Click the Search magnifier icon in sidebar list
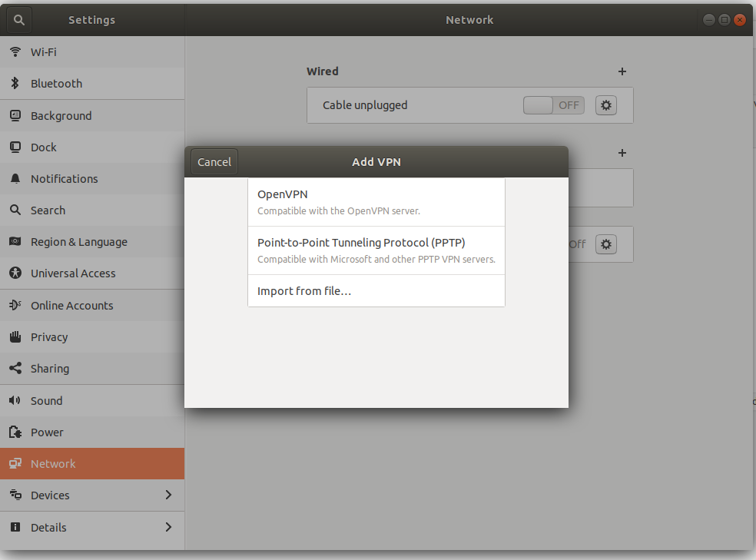The image size is (756, 560). [x=15, y=210]
